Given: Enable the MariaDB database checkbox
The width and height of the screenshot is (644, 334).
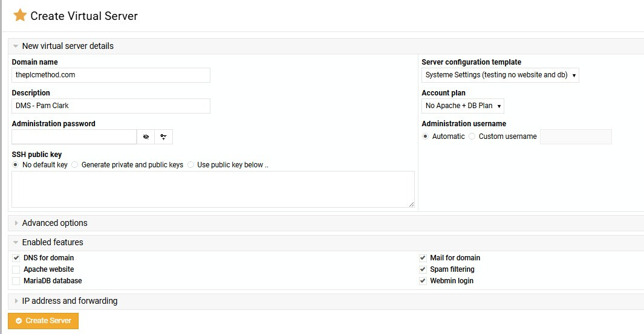Looking at the screenshot, I should click(16, 281).
